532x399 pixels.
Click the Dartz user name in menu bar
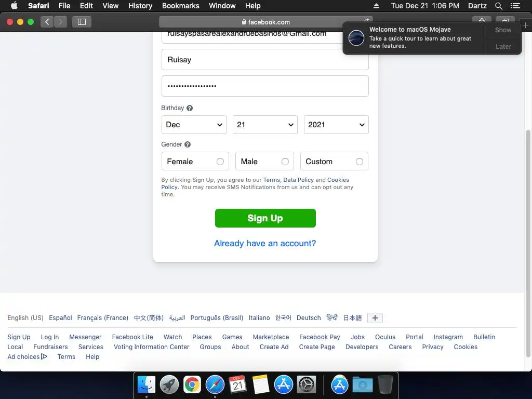coord(477,6)
